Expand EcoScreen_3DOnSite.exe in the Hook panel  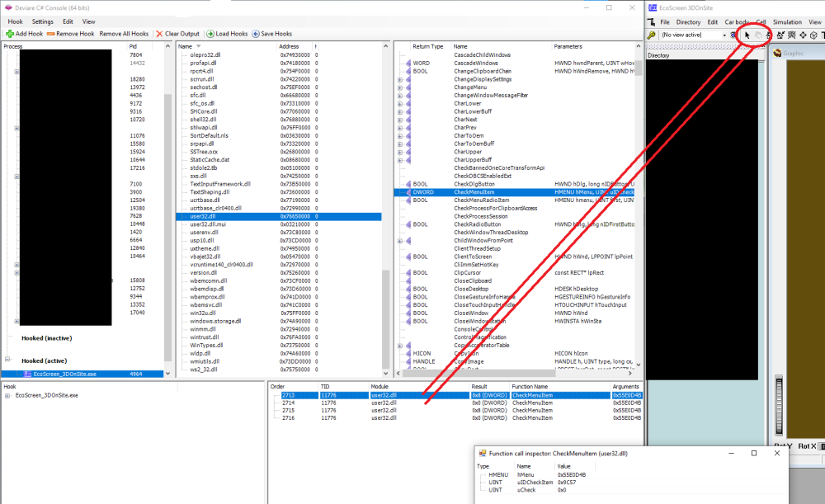(7, 396)
